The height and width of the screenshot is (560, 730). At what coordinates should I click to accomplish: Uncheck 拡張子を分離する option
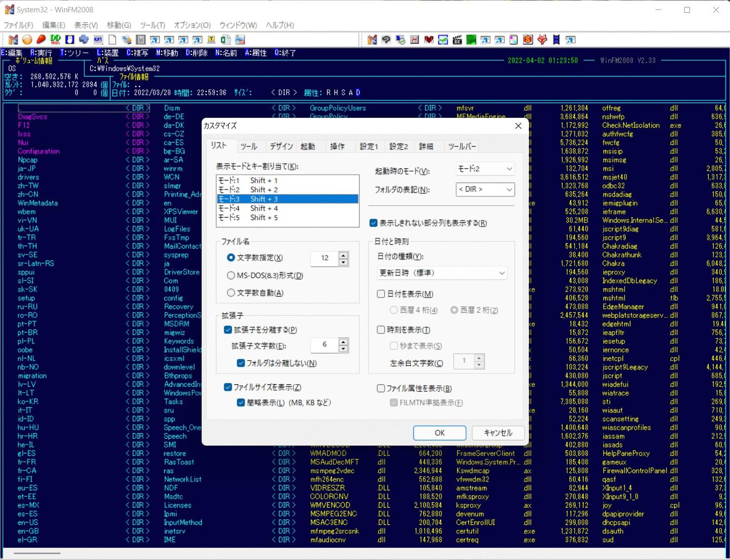coord(228,330)
